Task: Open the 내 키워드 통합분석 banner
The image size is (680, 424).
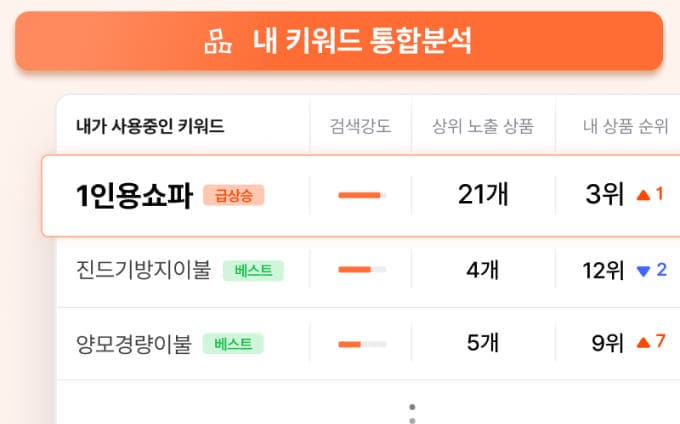Action: [339, 41]
